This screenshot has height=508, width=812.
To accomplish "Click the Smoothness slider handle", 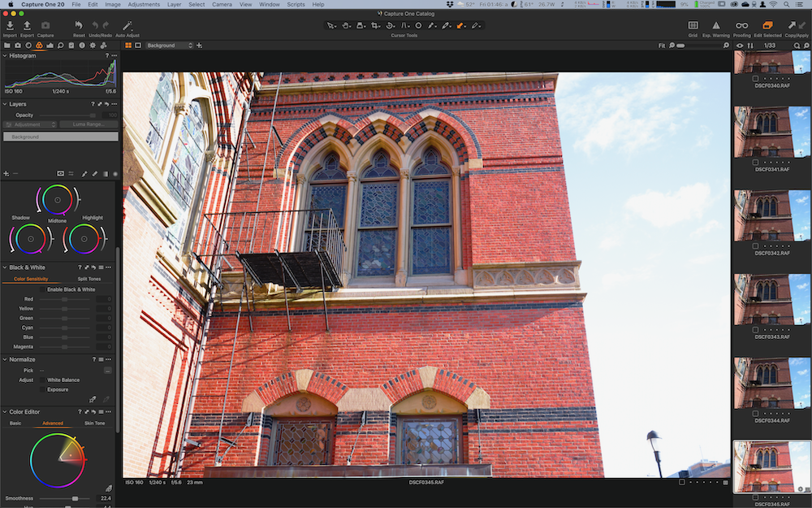I will tap(76, 498).
